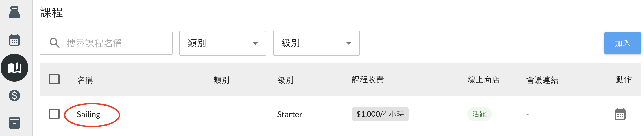Image resolution: width=644 pixels, height=136 pixels.
Task: Click the 名稱 column header
Action: click(x=85, y=80)
